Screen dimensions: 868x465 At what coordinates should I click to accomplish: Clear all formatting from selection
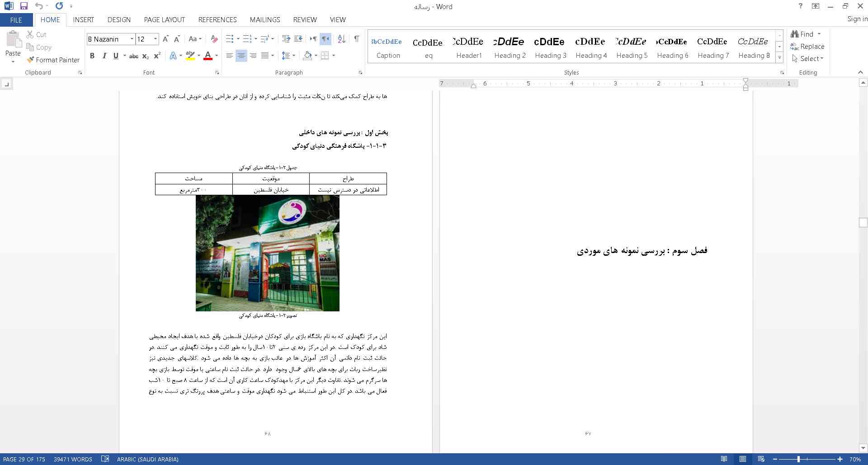point(214,39)
